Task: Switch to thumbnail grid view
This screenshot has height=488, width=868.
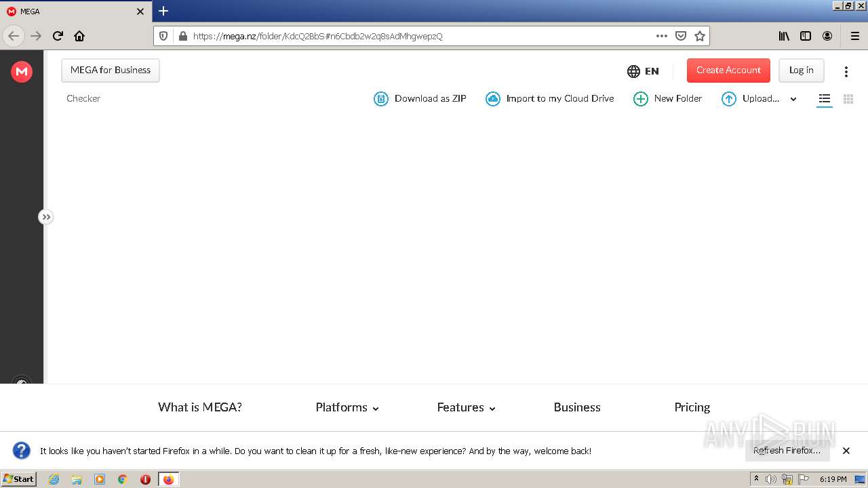Action: pyautogui.click(x=848, y=99)
